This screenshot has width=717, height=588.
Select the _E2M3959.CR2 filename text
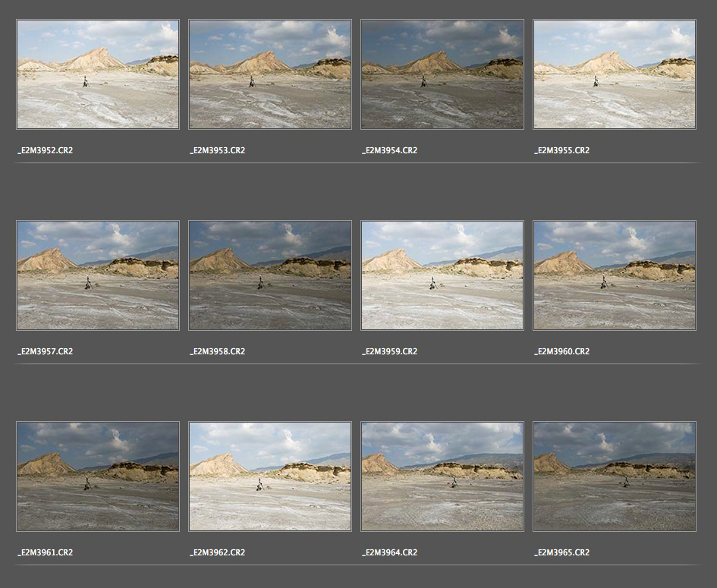(x=390, y=351)
